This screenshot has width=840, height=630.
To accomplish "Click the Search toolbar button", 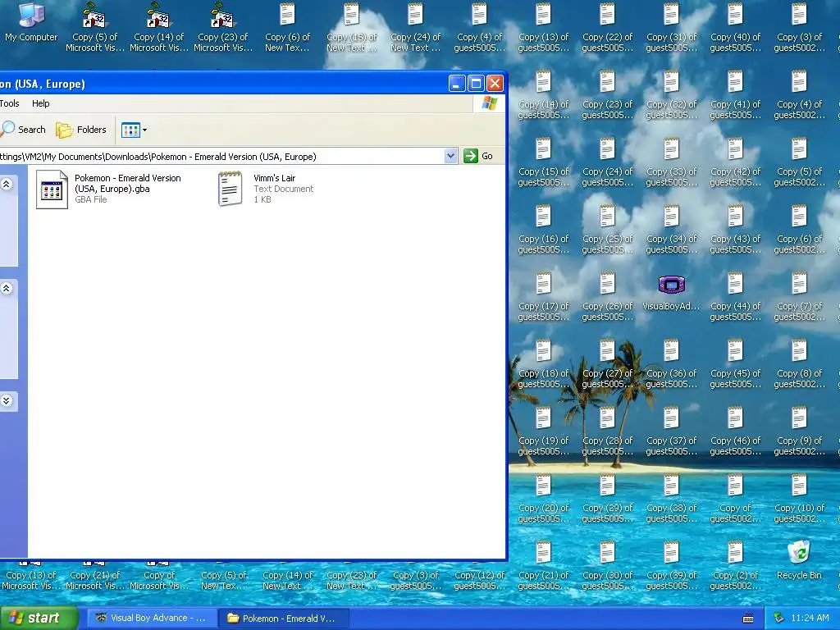I will 24,130.
